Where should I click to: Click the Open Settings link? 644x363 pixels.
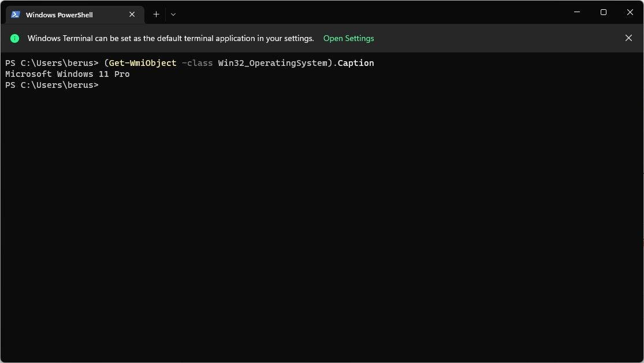click(348, 38)
